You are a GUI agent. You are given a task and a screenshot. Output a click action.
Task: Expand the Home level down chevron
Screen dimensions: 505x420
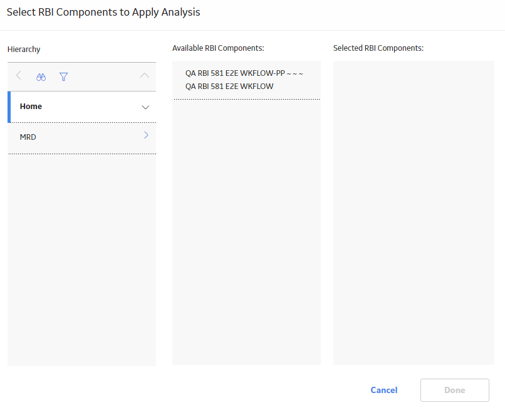click(x=145, y=107)
